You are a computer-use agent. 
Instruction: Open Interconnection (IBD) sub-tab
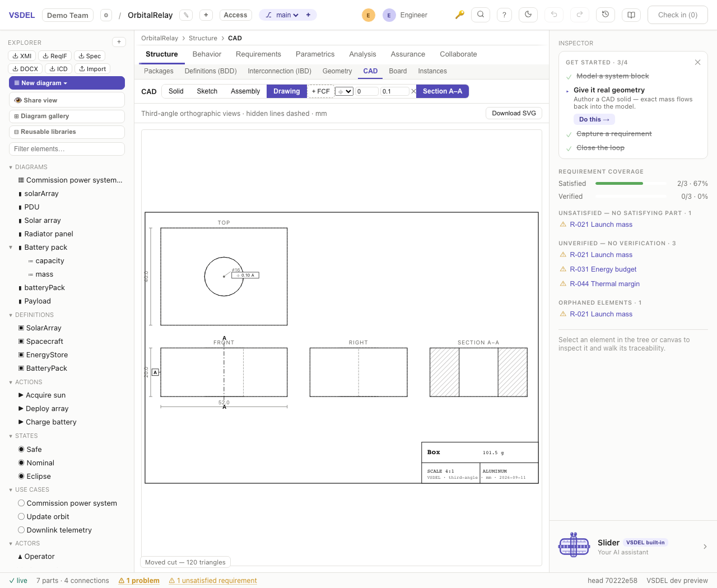pos(280,71)
